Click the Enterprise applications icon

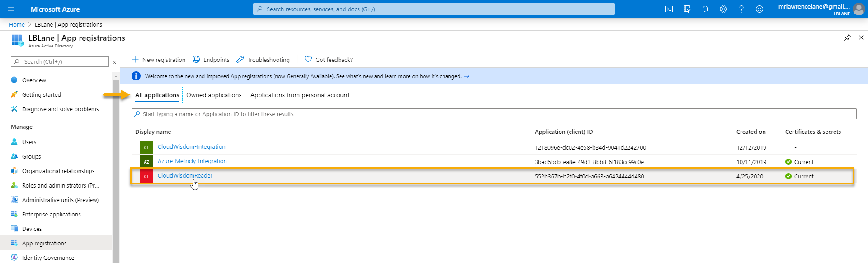pos(14,214)
